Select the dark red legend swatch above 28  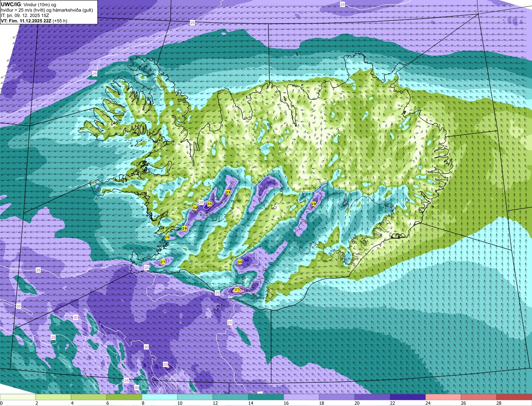[515, 397]
